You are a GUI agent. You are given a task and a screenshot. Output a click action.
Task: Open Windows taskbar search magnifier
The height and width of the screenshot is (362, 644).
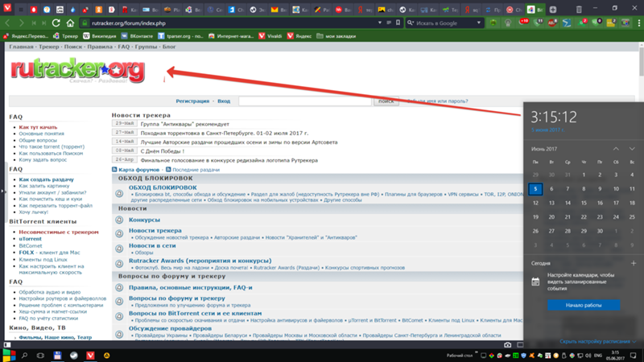25,356
